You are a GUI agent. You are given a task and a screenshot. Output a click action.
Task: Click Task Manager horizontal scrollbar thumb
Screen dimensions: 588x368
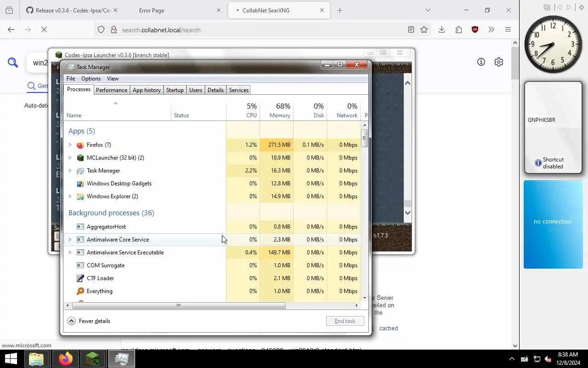pos(179,305)
